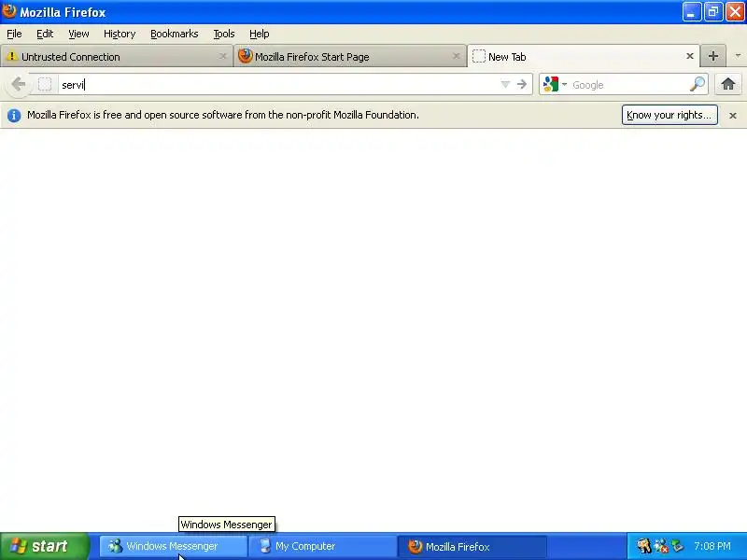
Task: Open the Bookmarks menu
Action: (175, 34)
